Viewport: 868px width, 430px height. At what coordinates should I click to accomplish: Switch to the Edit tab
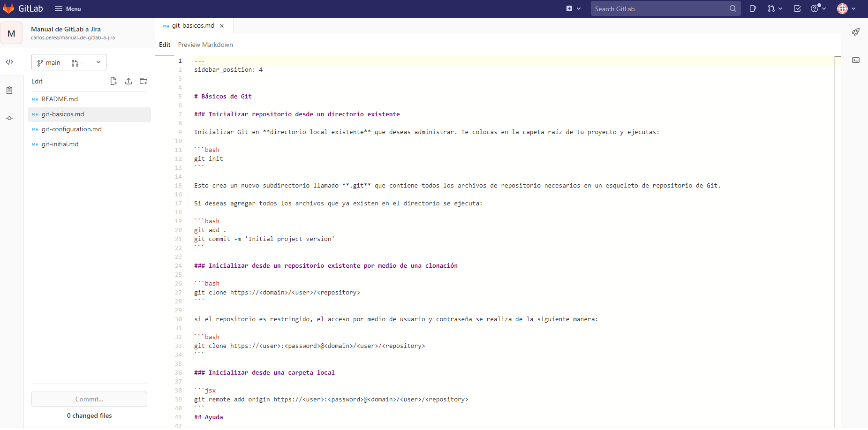pyautogui.click(x=165, y=45)
